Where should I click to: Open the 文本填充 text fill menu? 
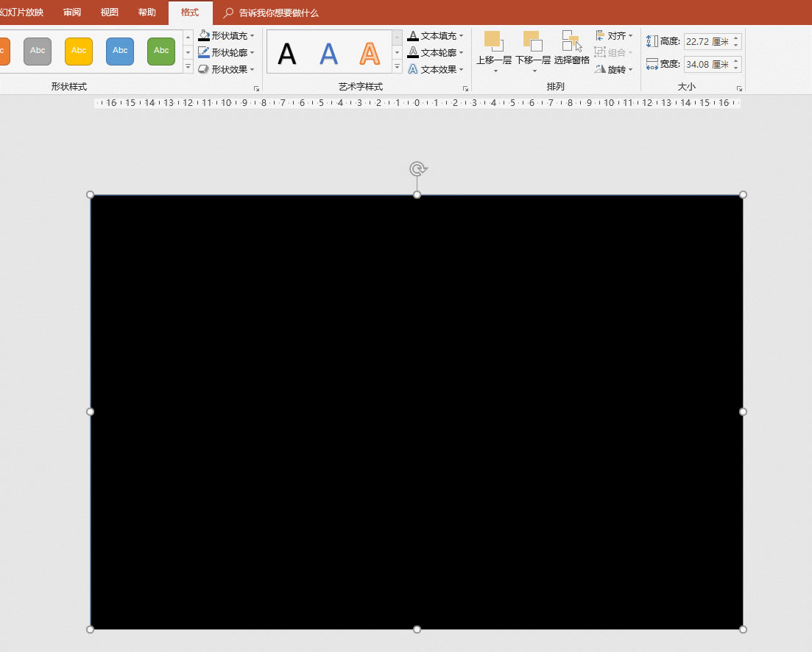[x=435, y=36]
